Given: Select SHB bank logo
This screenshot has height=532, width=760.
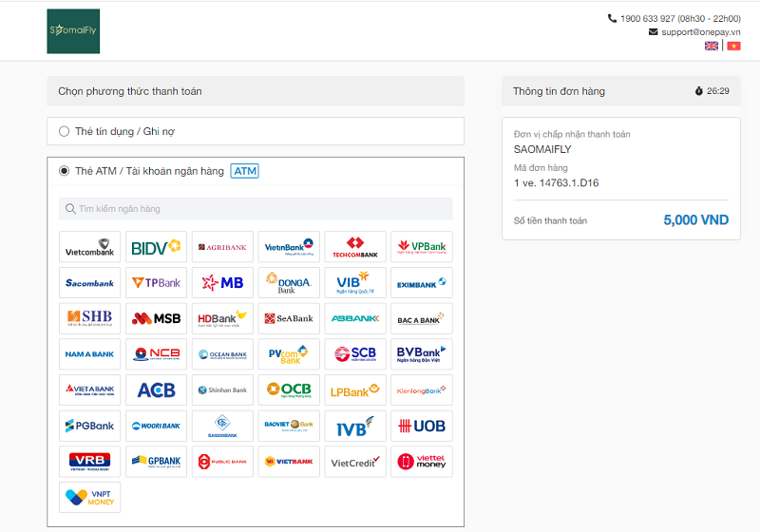Looking at the screenshot, I should (89, 319).
